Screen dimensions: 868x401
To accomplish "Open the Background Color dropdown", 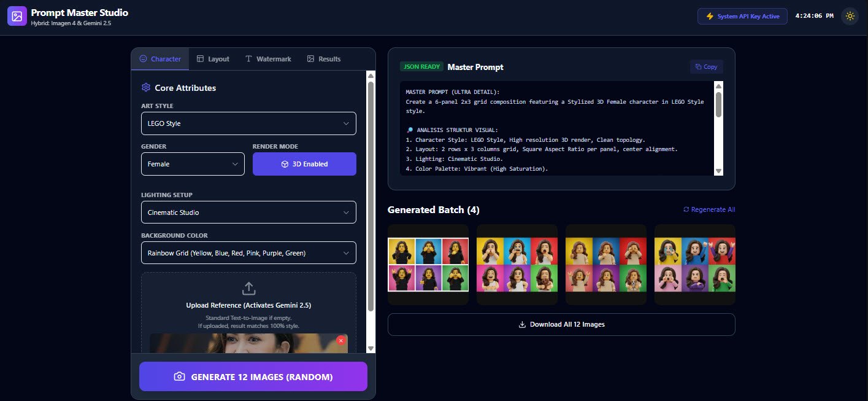I will pyautogui.click(x=248, y=252).
